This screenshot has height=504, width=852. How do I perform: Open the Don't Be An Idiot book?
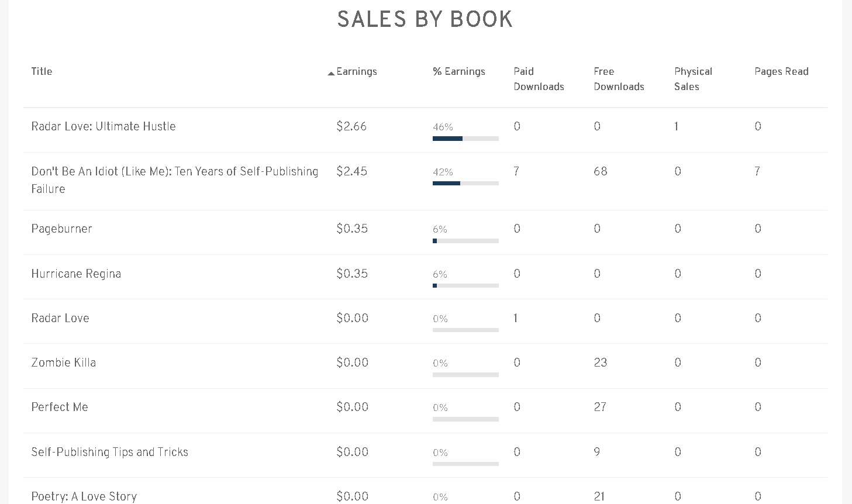(x=174, y=172)
